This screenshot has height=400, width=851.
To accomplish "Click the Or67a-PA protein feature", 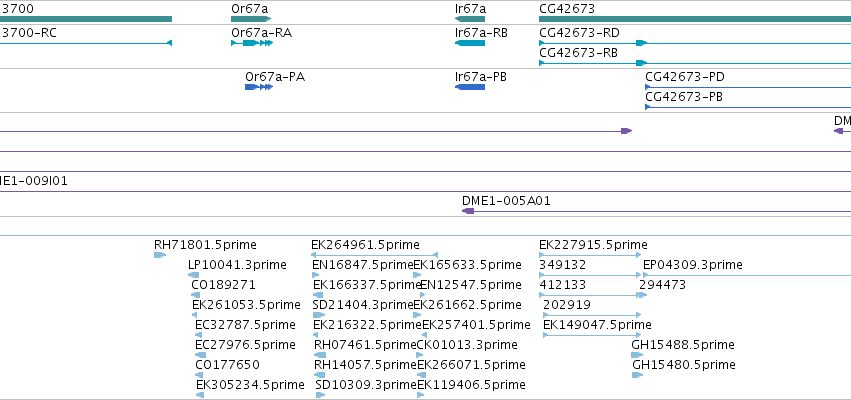I will 259,87.
